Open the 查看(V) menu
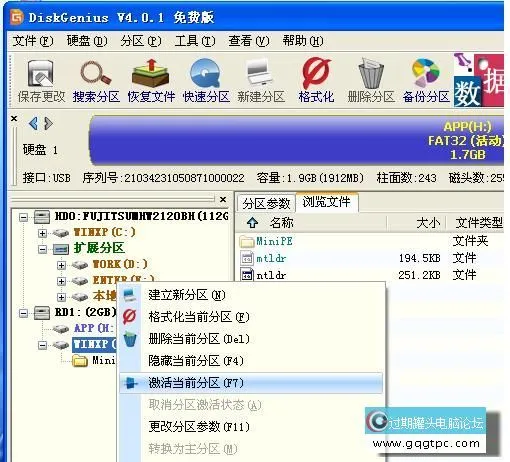The image size is (510, 462). point(249,41)
